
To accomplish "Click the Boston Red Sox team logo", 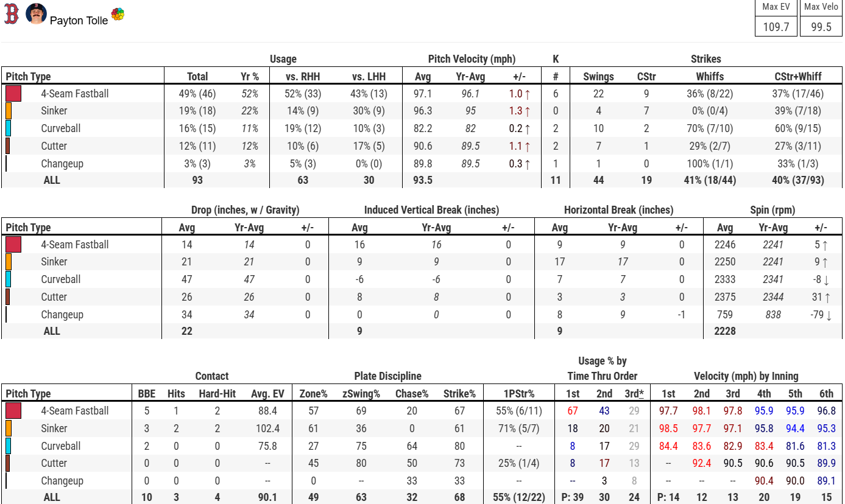I will (x=12, y=14).
